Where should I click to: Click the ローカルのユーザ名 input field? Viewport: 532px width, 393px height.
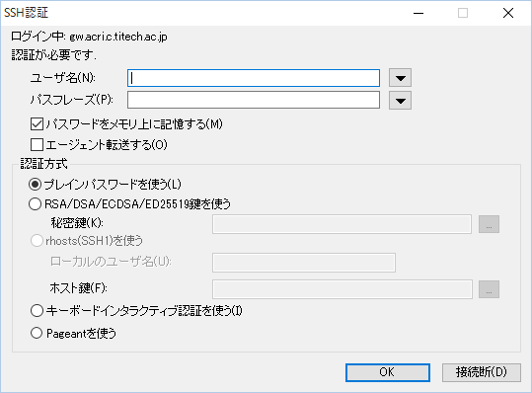(304, 263)
